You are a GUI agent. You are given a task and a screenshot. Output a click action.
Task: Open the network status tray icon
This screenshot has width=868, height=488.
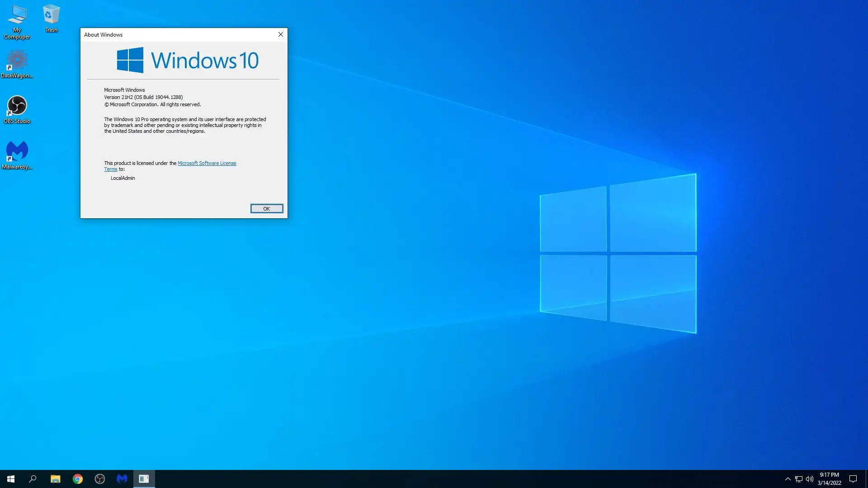point(799,479)
